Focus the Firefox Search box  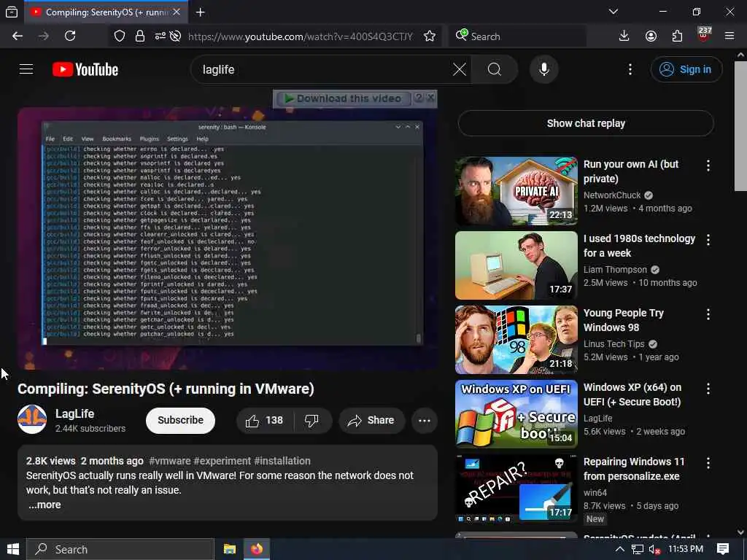[517, 36]
